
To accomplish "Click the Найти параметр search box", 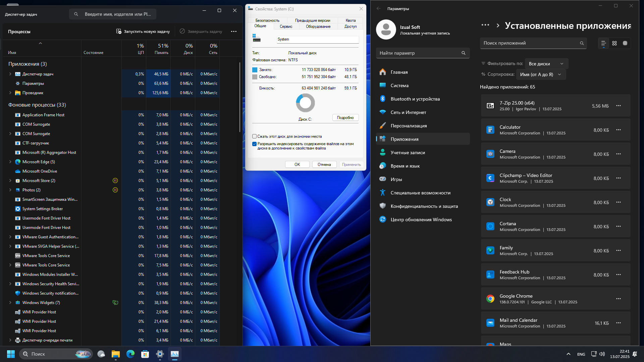I will 423,53.
